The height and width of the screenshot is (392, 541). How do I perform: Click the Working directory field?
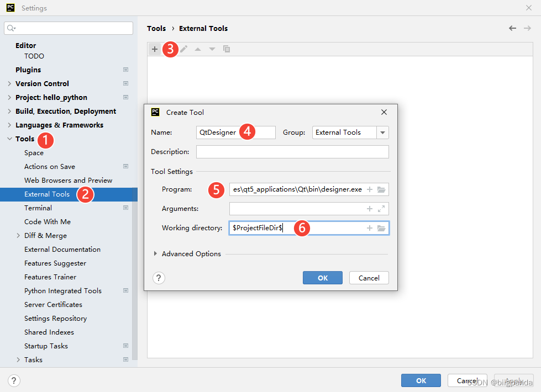[x=309, y=228]
